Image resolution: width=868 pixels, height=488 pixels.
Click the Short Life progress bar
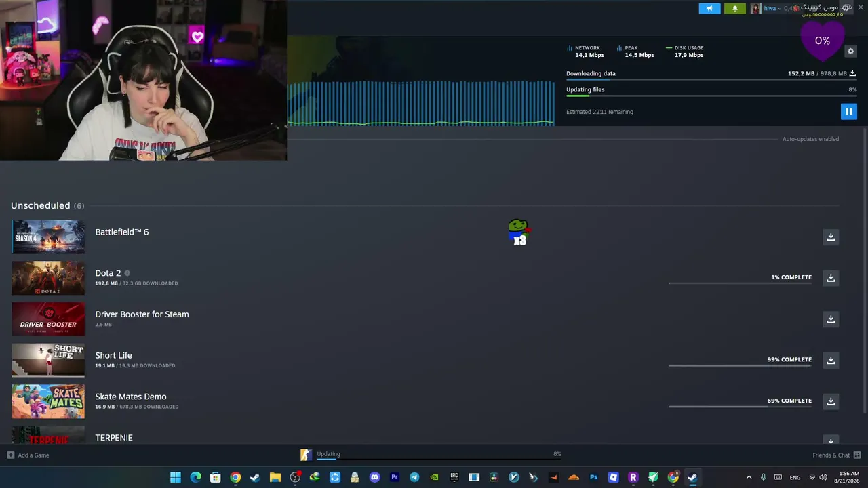click(740, 365)
